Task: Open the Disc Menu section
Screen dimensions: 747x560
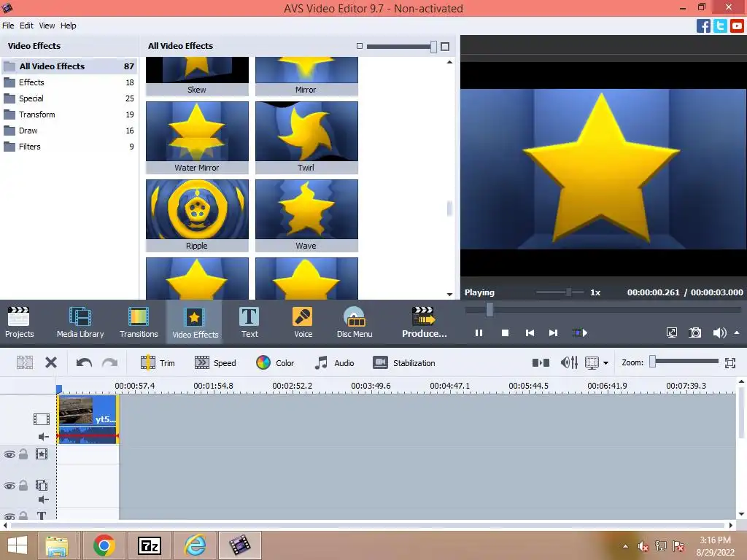Action: [355, 322]
